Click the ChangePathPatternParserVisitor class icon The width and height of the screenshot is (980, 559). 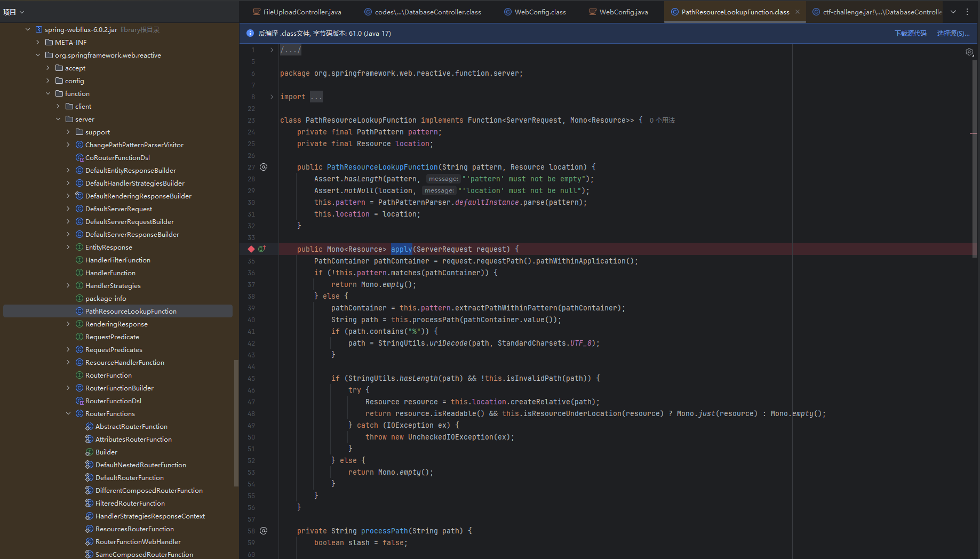(x=79, y=145)
